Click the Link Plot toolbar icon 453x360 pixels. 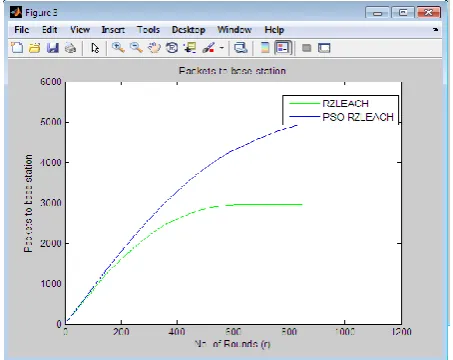tap(240, 48)
